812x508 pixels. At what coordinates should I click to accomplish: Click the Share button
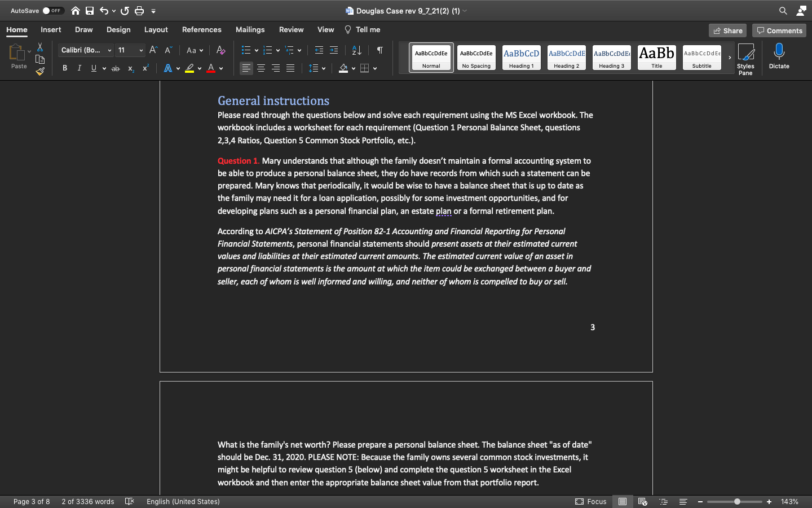pos(727,30)
